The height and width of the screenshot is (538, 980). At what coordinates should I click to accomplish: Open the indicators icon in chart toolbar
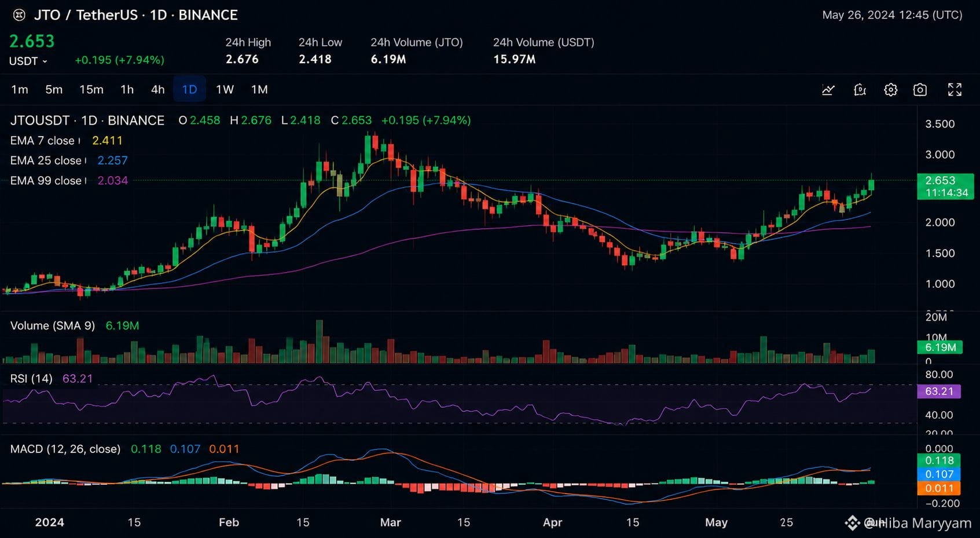point(860,90)
